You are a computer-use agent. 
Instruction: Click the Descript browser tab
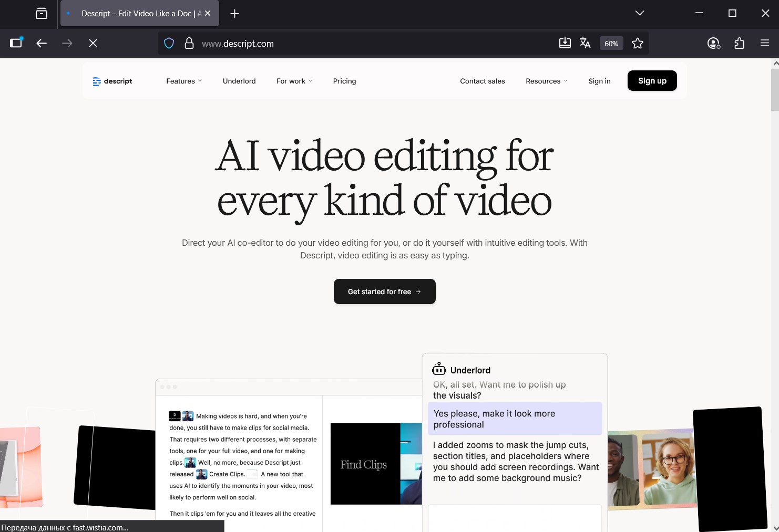coord(134,13)
